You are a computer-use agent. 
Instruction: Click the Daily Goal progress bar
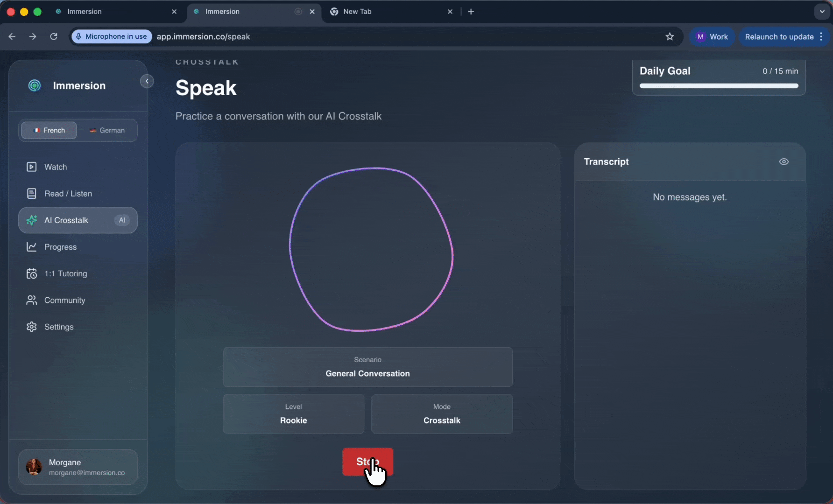click(x=718, y=86)
